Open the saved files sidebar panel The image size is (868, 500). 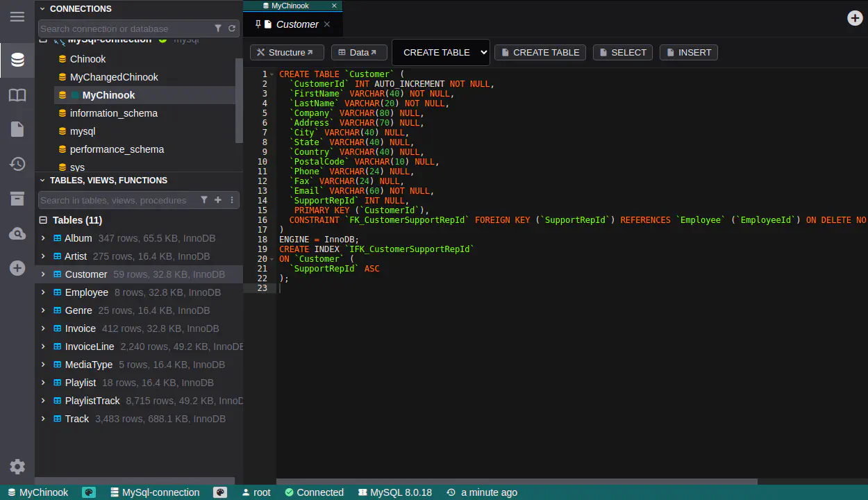click(17, 129)
